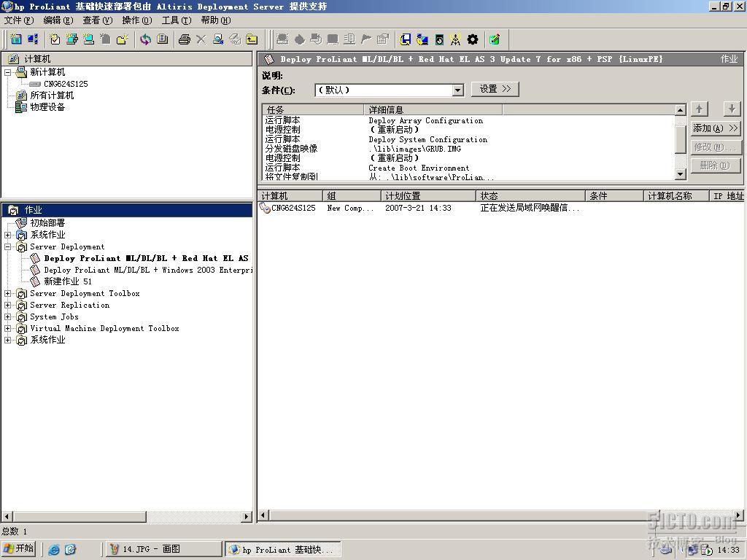Image resolution: width=747 pixels, height=560 pixels.
Task: Click the clipboard-with-checkmark toolbar icon
Action: 55,39
